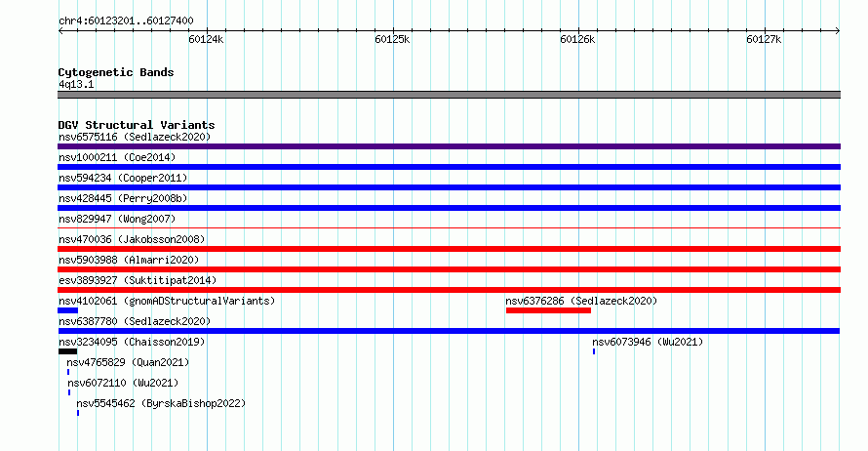Click the tiny blue mark under nsv6072110 (Wu2021)
The height and width of the screenshot is (451, 868).
(x=69, y=392)
